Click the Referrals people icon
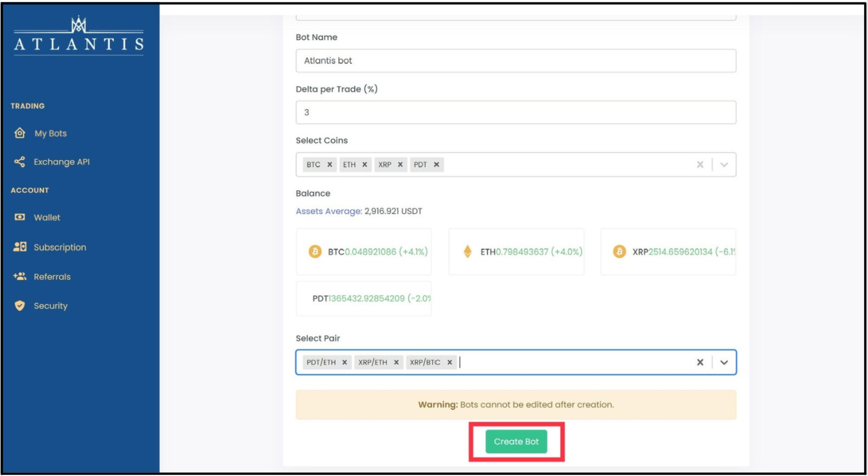The image size is (868, 476). coord(19,276)
